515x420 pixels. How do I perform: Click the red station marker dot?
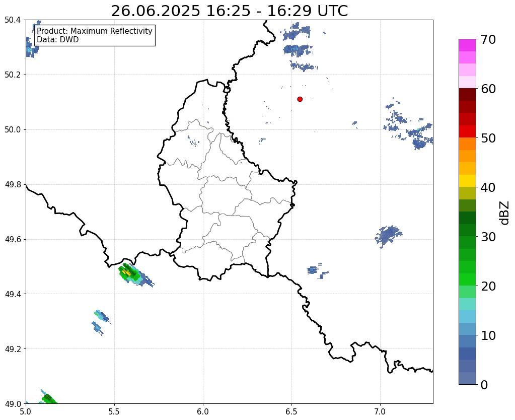click(x=300, y=99)
